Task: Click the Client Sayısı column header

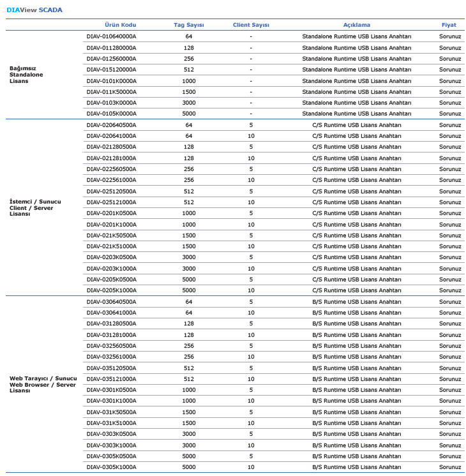Action: 251,25
